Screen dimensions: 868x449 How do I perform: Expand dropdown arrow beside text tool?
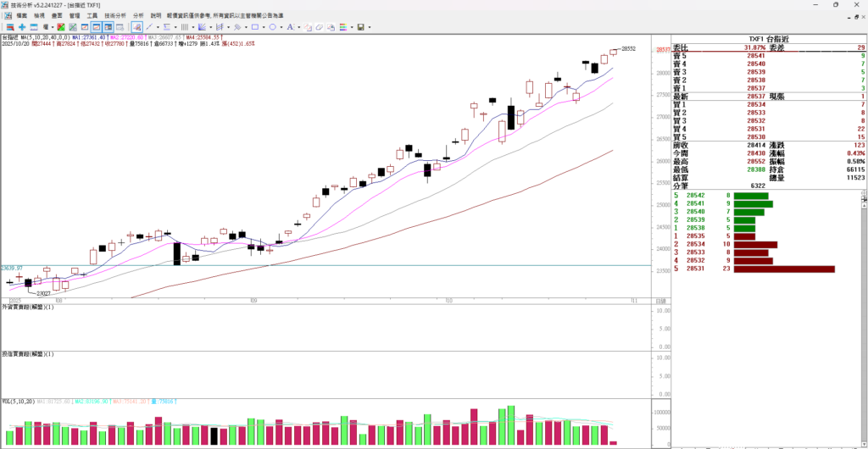299,27
